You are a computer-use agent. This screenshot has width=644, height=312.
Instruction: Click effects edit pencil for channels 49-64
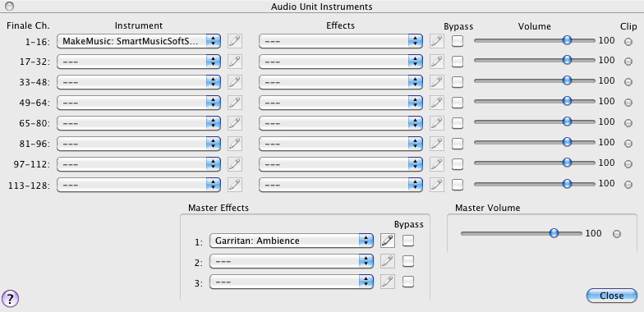tap(437, 103)
